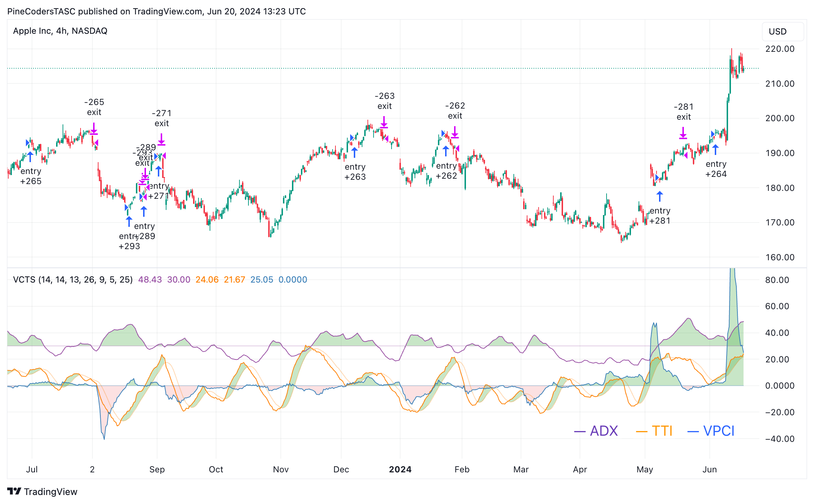This screenshot has width=814, height=504.
Task: Click the −40.00 indicator axis label
Action: [780, 439]
